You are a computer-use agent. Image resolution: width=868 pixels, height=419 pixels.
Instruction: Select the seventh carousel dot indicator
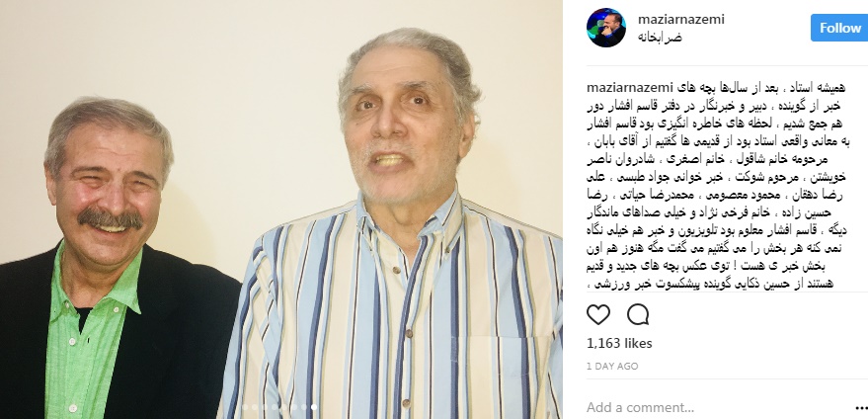pos(304,407)
